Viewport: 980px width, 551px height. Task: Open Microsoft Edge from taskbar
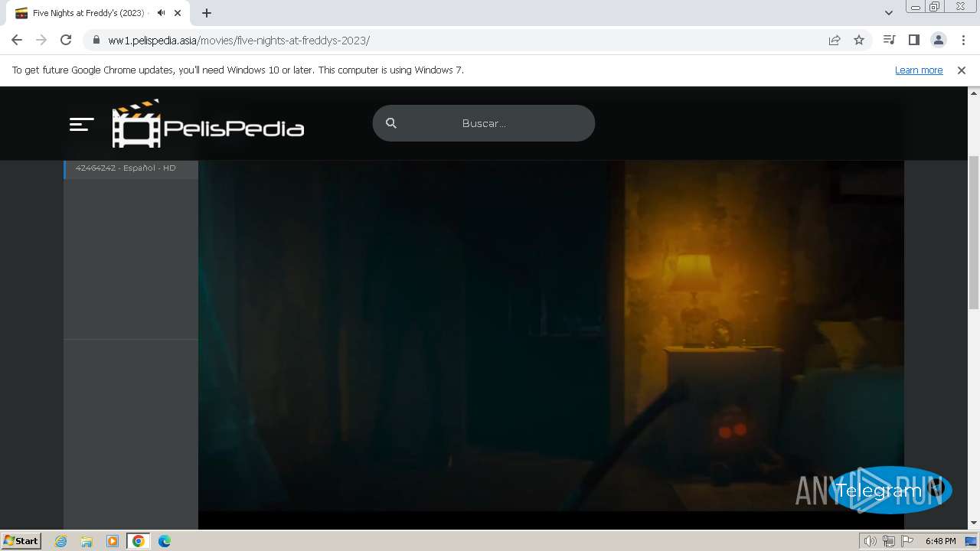point(165,541)
